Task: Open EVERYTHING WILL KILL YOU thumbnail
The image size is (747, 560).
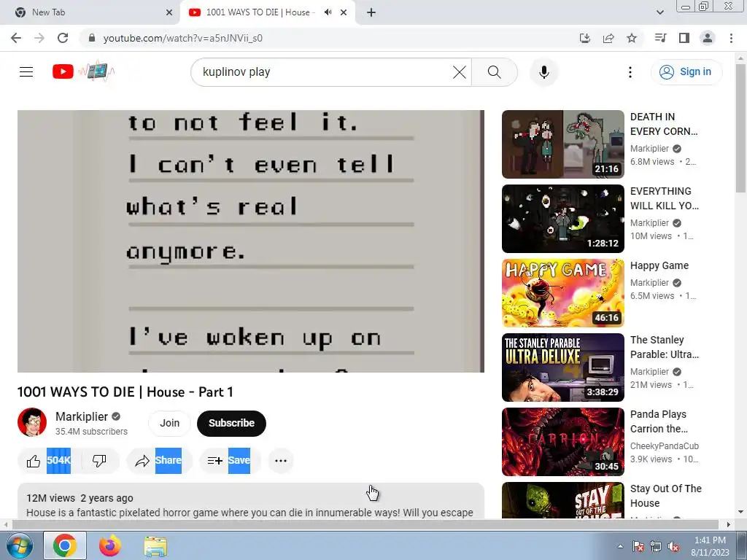Action: [x=562, y=219]
